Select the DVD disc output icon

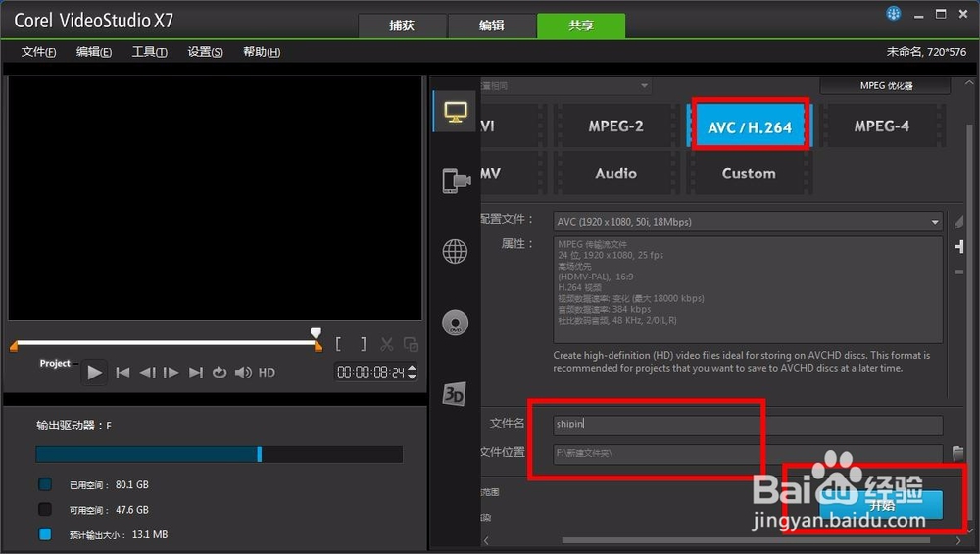[455, 323]
